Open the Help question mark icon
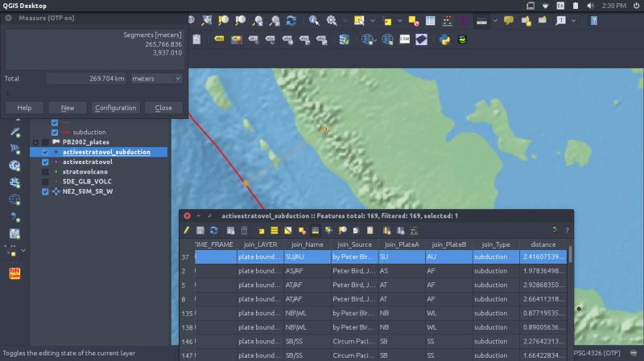The width and height of the screenshot is (644, 361). pyautogui.click(x=594, y=21)
